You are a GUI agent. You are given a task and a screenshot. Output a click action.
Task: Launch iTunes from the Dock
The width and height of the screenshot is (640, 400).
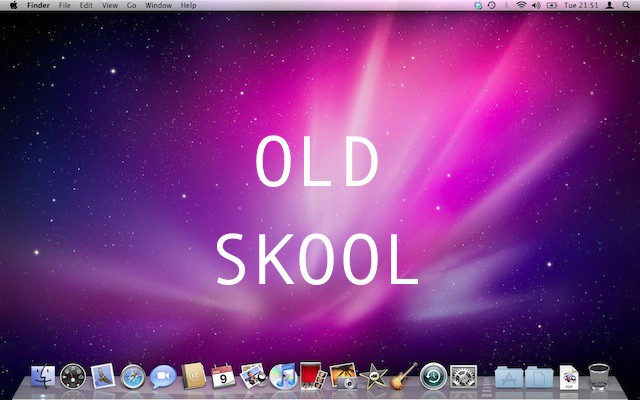283,377
